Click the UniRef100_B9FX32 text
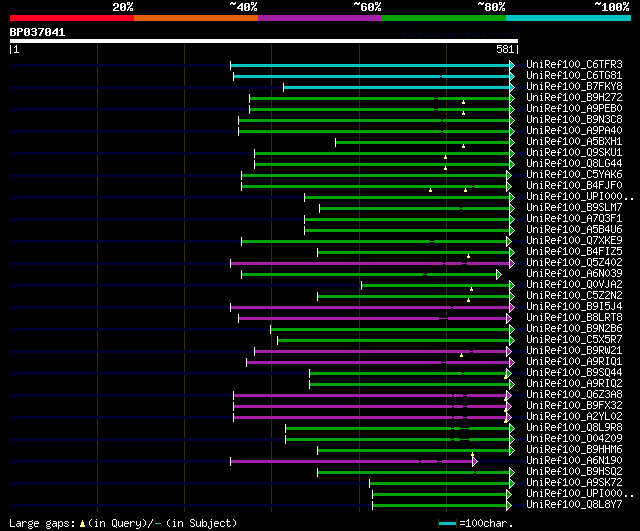The image size is (640, 531). (x=574, y=406)
